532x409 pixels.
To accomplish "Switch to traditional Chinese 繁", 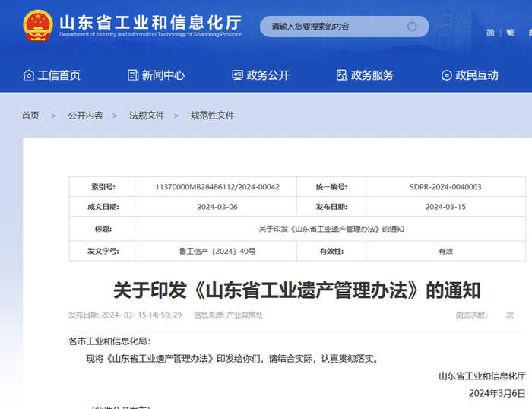I will coord(510,33).
